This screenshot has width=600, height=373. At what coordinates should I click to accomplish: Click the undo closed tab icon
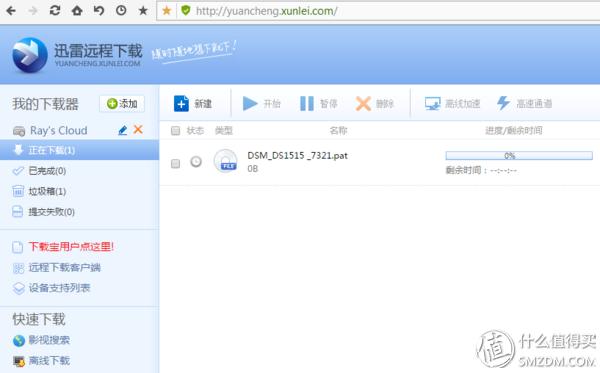tap(99, 11)
